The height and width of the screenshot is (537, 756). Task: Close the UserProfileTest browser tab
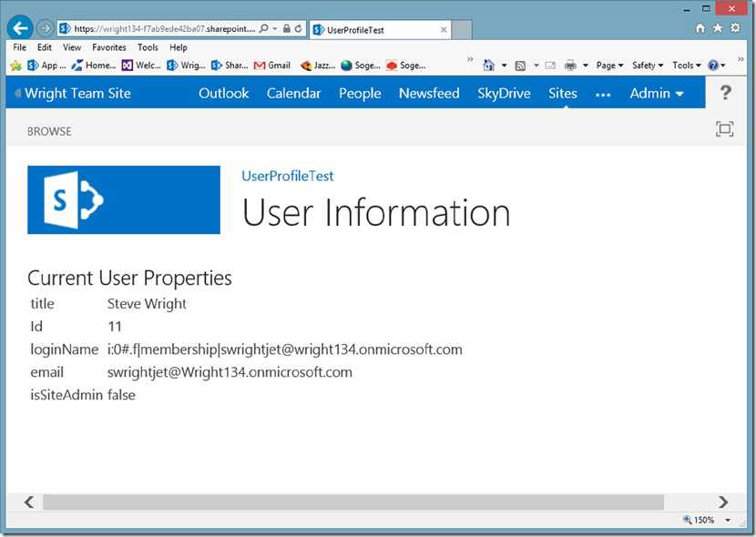444,30
